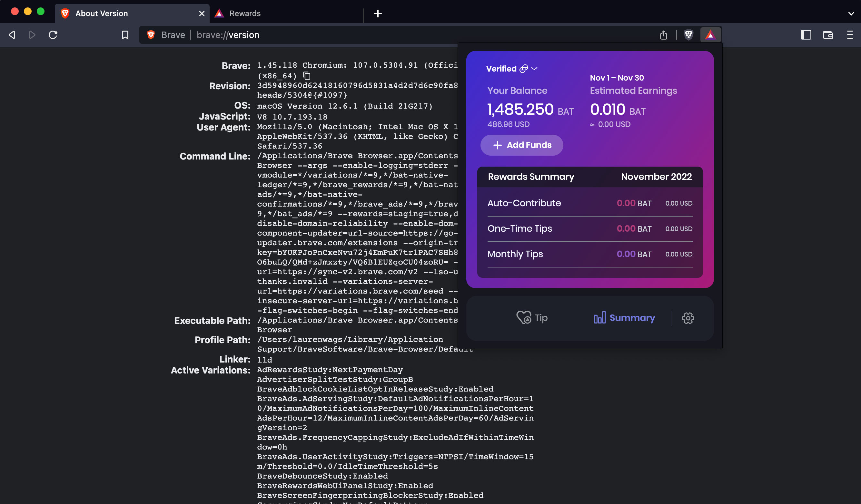Click the Brave Shields icon in address bar
The height and width of the screenshot is (504, 861).
tap(688, 35)
